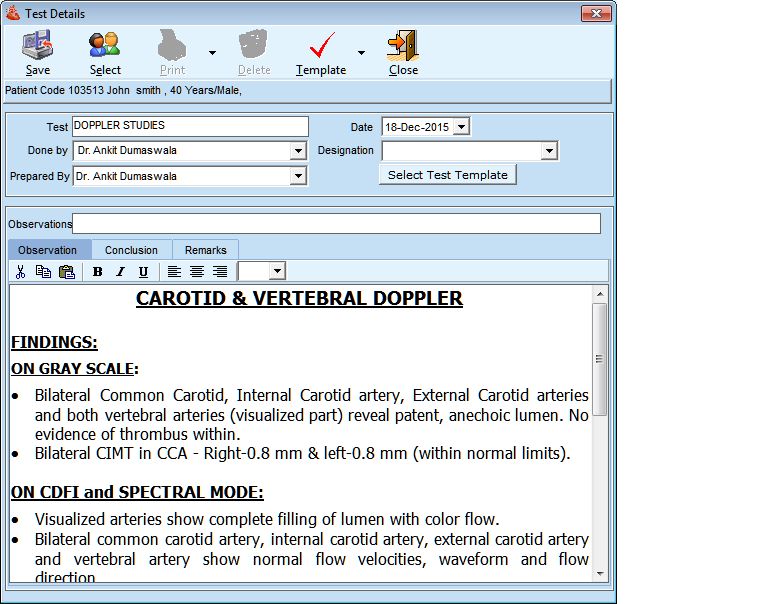Expand the Date picker dropdown

pyautogui.click(x=461, y=127)
